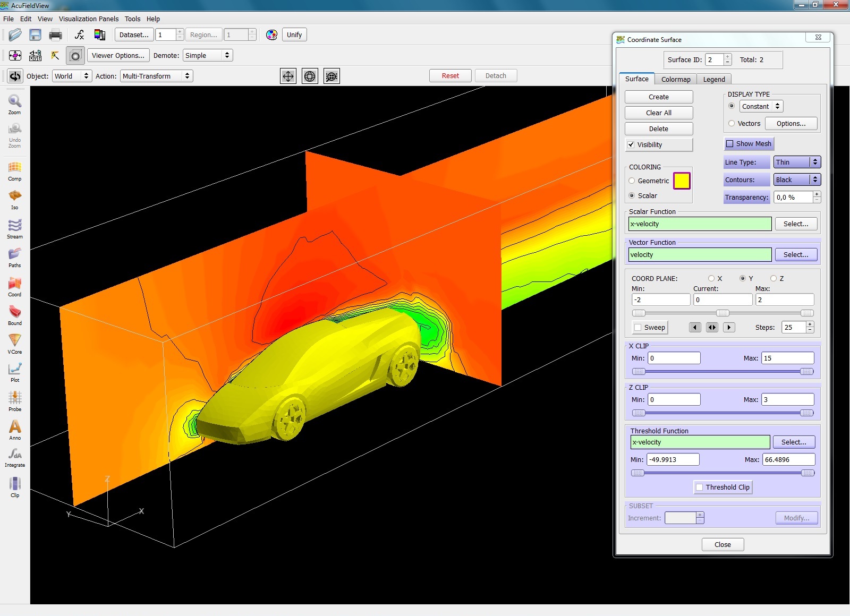Click the color palette wheel icon
850x616 pixels.
click(x=271, y=35)
